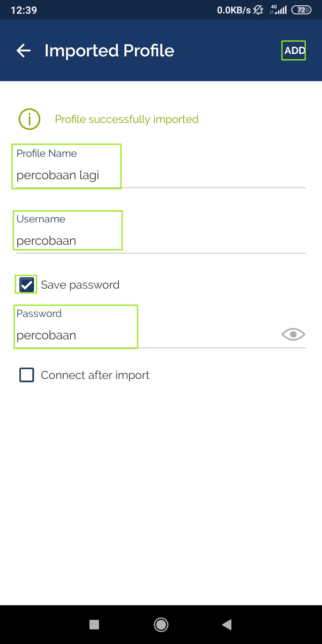Viewport: 322px width, 644px height.
Task: Open recent apps with square button
Action: 94,624
